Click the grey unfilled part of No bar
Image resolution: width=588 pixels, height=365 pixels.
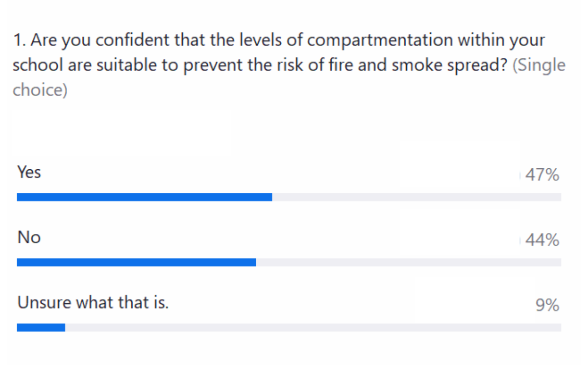pyautogui.click(x=408, y=262)
